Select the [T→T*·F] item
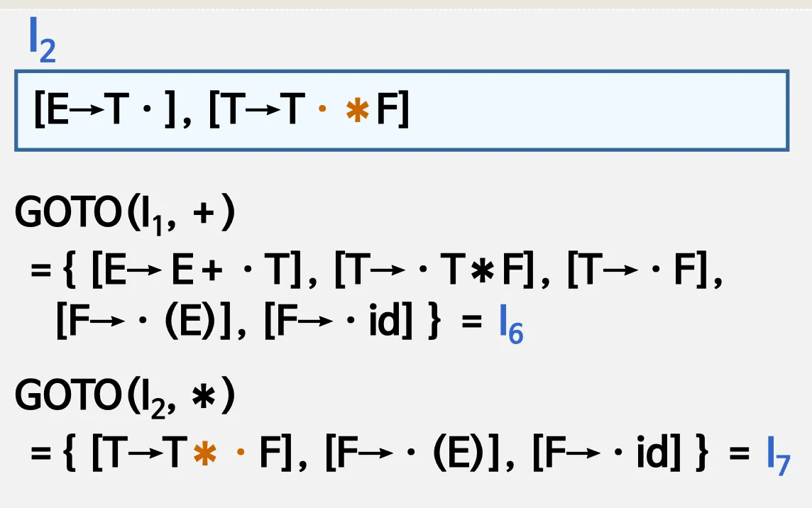812x508 pixels. click(x=192, y=453)
